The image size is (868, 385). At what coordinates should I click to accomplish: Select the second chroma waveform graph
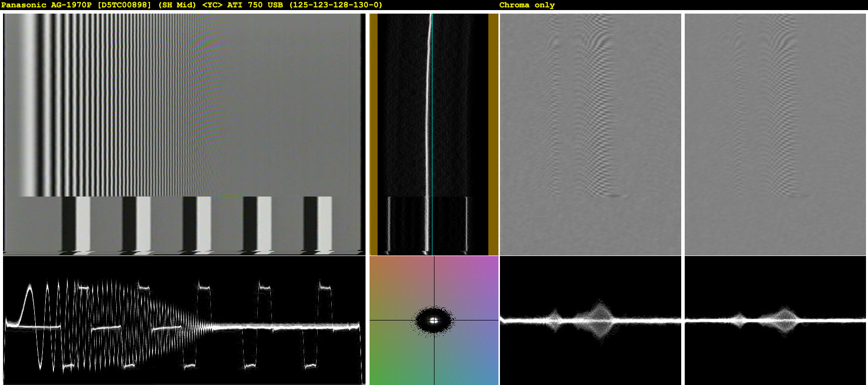tap(775, 320)
